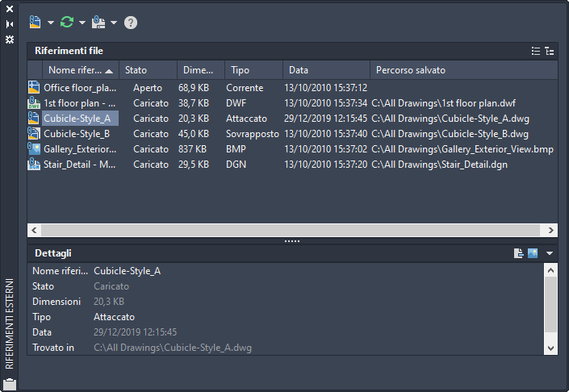Toggle auto-hide on the palette title bar
569x392 pixels.
pos(10,24)
